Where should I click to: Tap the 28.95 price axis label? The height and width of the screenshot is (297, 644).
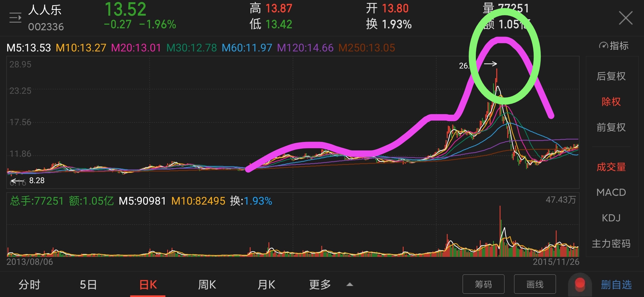tap(20, 64)
